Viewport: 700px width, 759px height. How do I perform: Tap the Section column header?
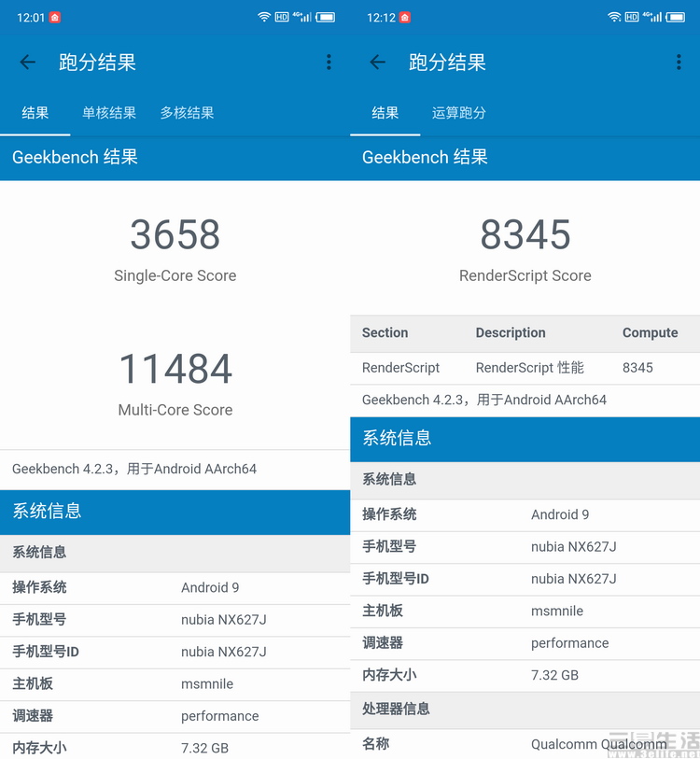coord(385,332)
